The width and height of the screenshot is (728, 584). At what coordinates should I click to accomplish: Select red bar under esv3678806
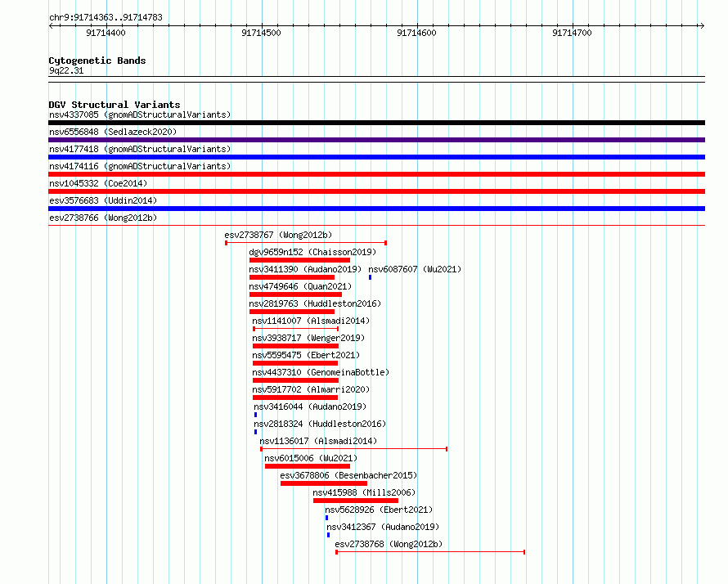coord(324,483)
